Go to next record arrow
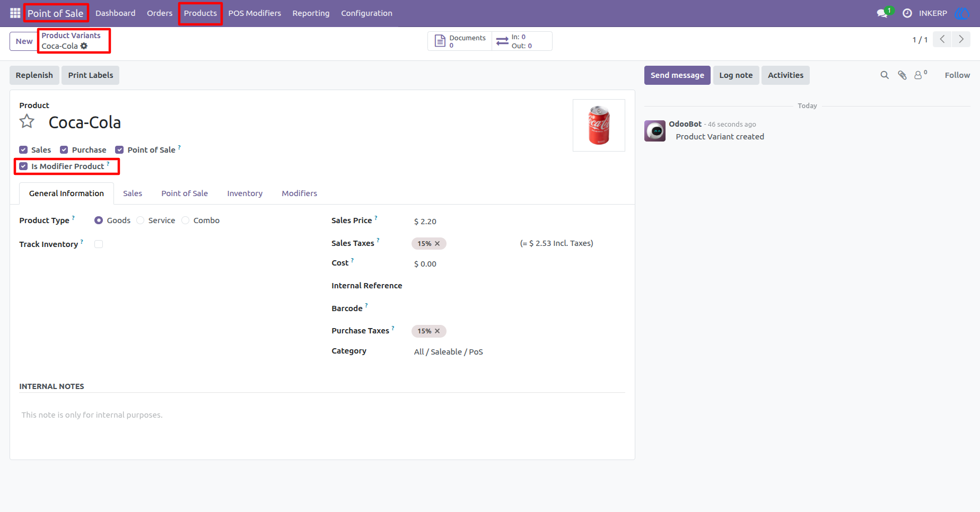Image resolution: width=980 pixels, height=512 pixels. click(x=961, y=39)
